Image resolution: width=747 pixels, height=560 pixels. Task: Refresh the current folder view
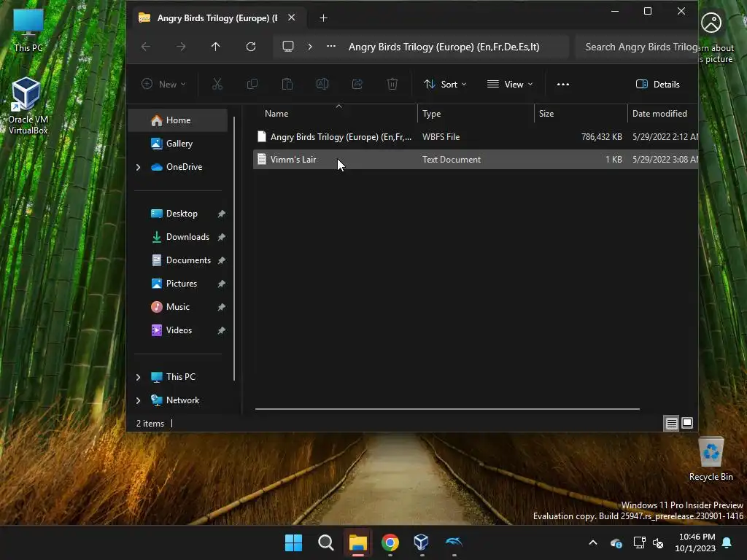[x=251, y=47]
